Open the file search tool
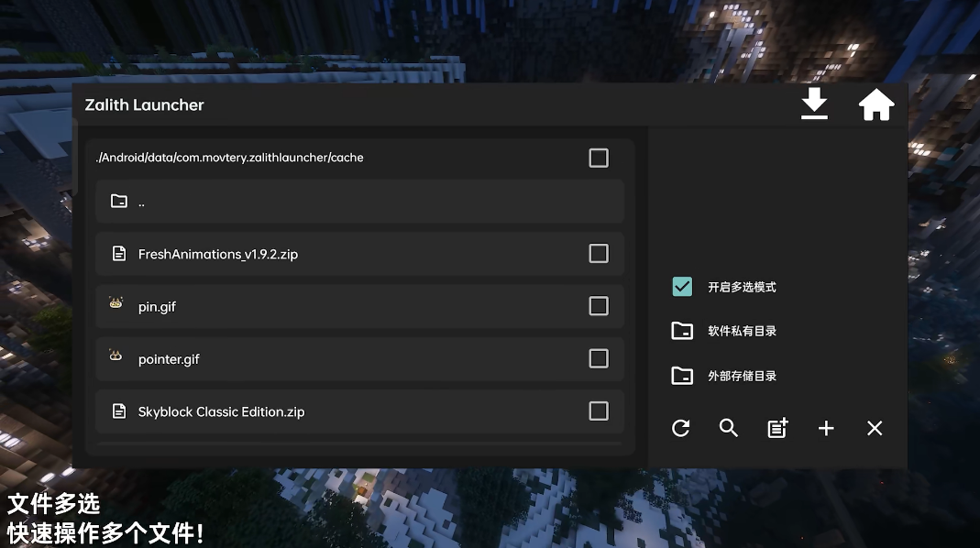 [x=729, y=428]
